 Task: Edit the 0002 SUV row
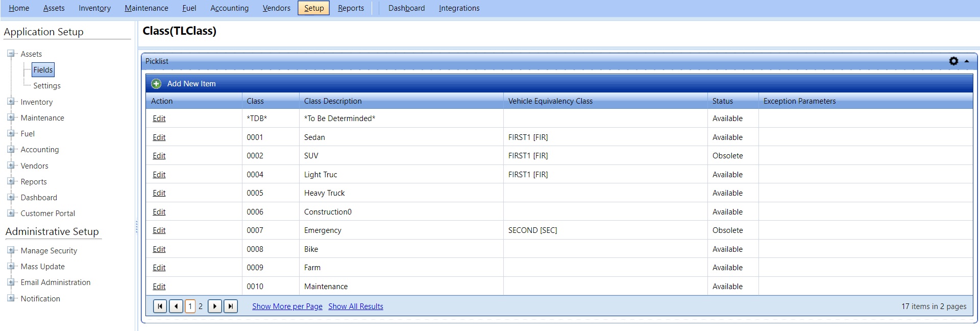point(159,156)
